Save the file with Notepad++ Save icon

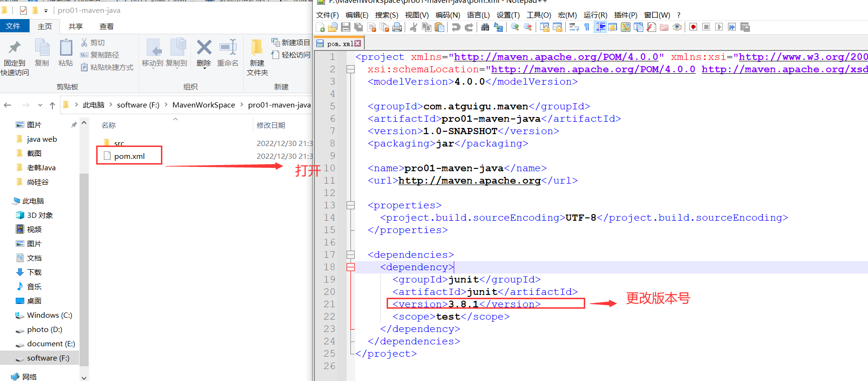coord(346,27)
